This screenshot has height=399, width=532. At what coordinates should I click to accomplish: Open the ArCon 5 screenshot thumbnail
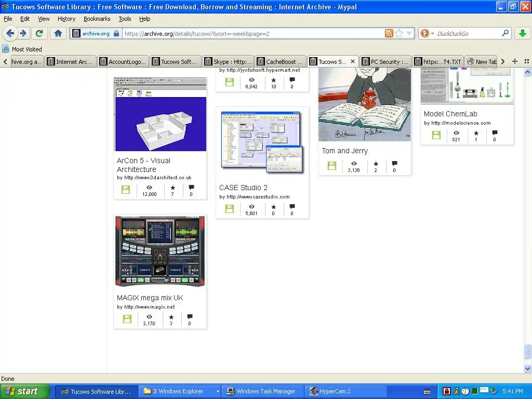pyautogui.click(x=161, y=114)
